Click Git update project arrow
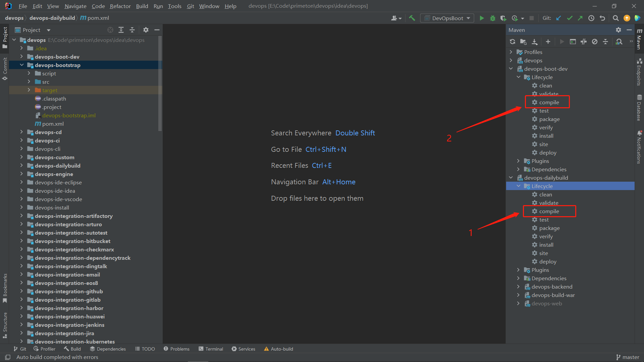The height and width of the screenshot is (362, 644). (x=558, y=18)
